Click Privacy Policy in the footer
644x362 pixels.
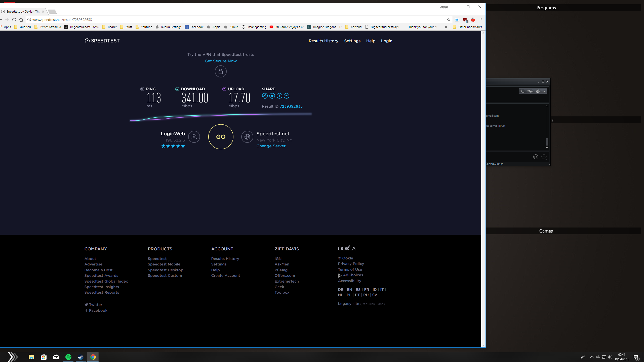pyautogui.click(x=351, y=264)
